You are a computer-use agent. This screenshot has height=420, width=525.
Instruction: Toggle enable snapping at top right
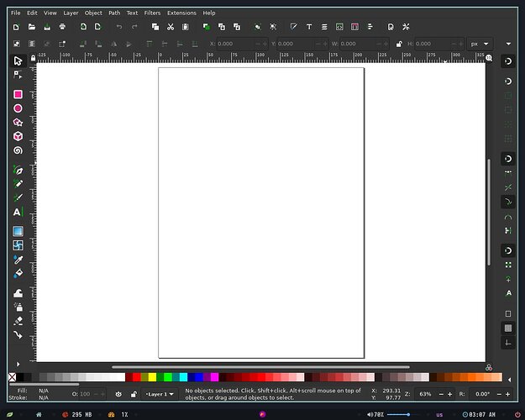(508, 61)
